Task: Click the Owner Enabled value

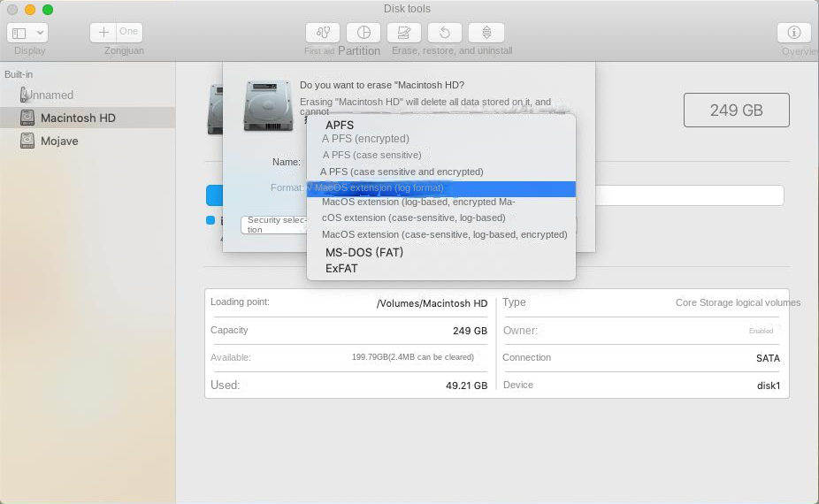Action: (x=761, y=331)
